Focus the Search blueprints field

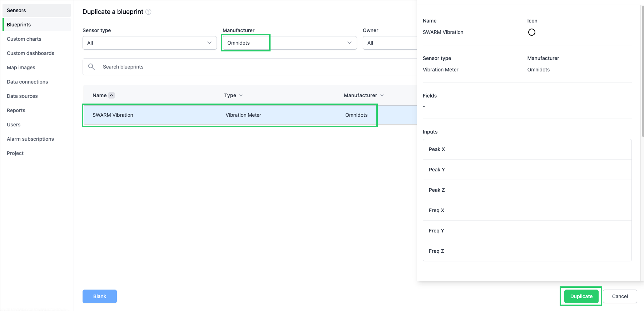pyautogui.click(x=250, y=67)
